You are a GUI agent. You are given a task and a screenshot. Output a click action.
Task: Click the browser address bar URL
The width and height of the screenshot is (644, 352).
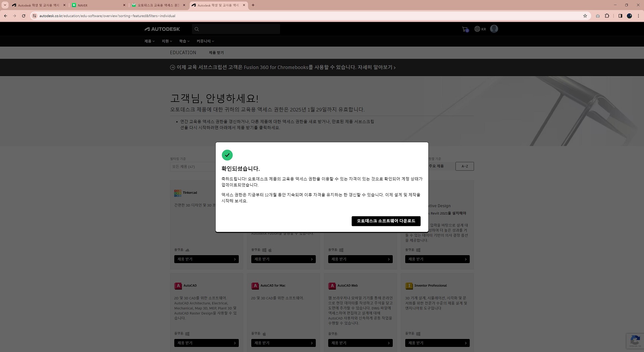tap(107, 16)
